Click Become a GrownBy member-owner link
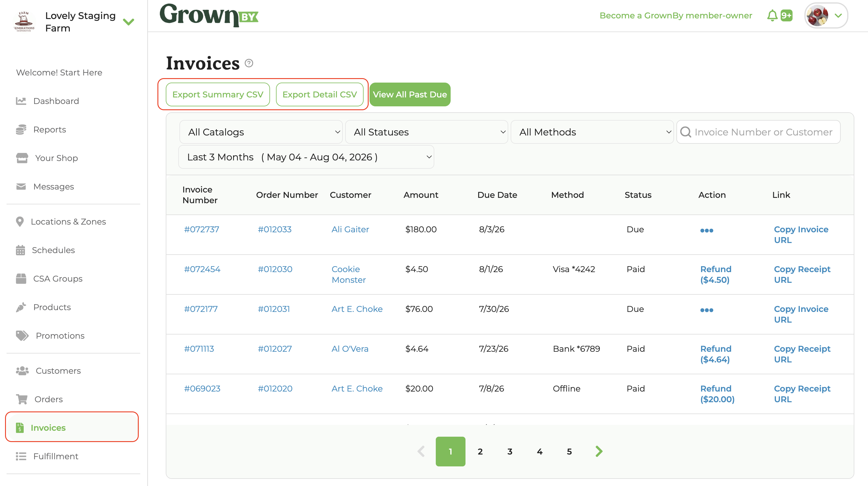Screen dimensions: 868x486 click(x=676, y=15)
